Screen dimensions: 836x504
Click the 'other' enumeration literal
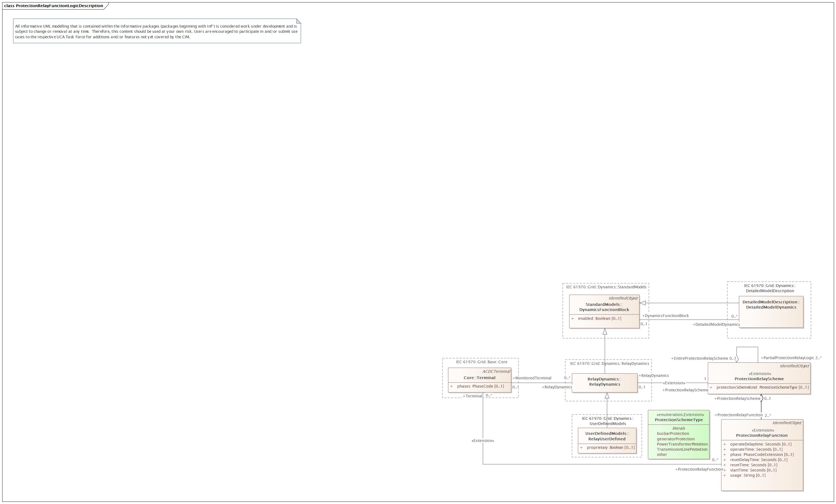[x=662, y=455]
